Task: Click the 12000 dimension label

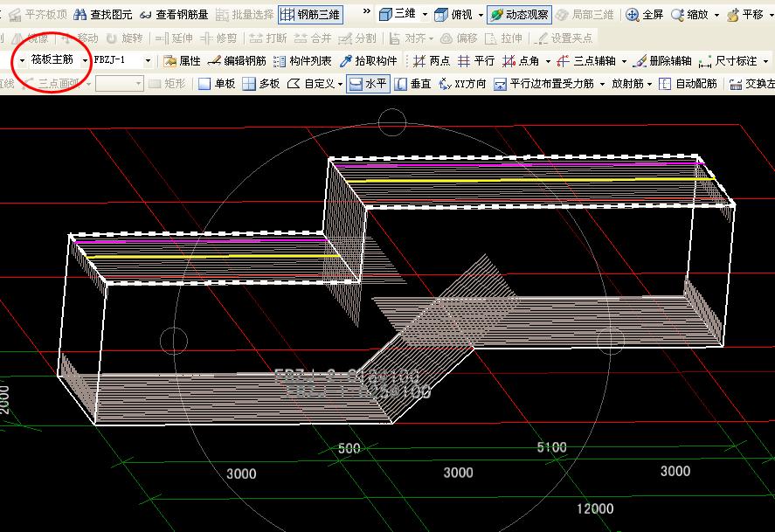Action: point(595,508)
